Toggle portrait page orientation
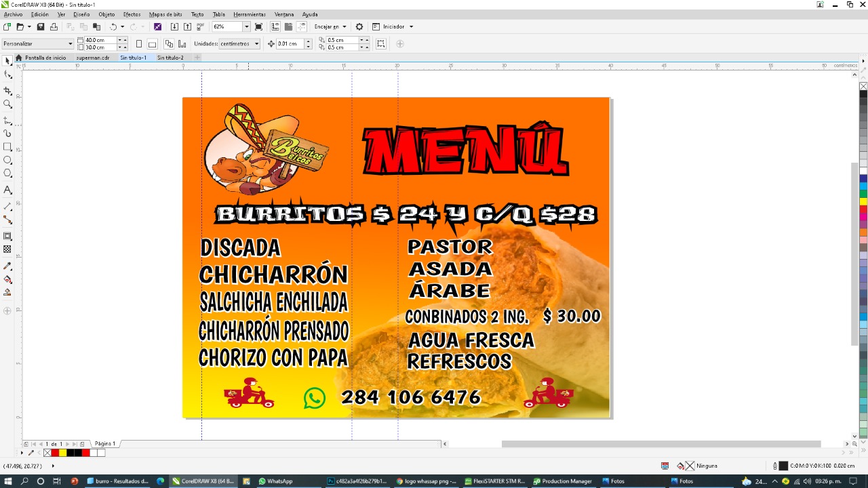Screen dimensions: 868x488 tap(139, 44)
